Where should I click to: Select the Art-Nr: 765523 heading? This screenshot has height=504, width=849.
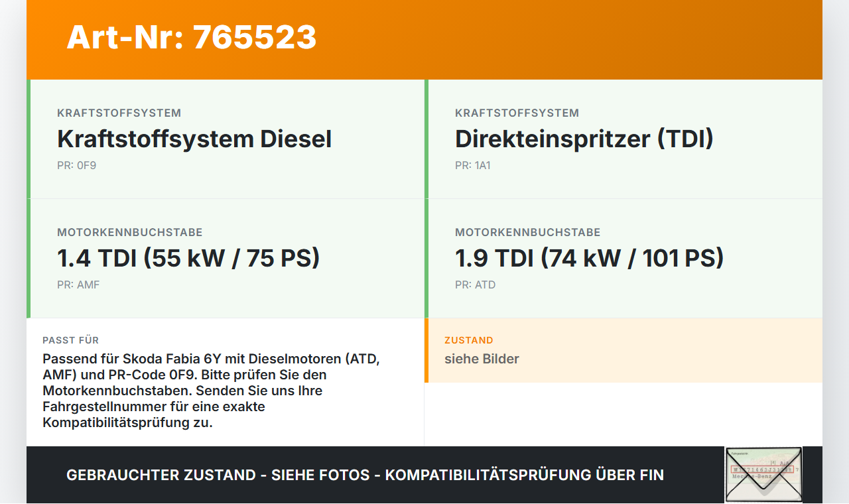pyautogui.click(x=192, y=37)
